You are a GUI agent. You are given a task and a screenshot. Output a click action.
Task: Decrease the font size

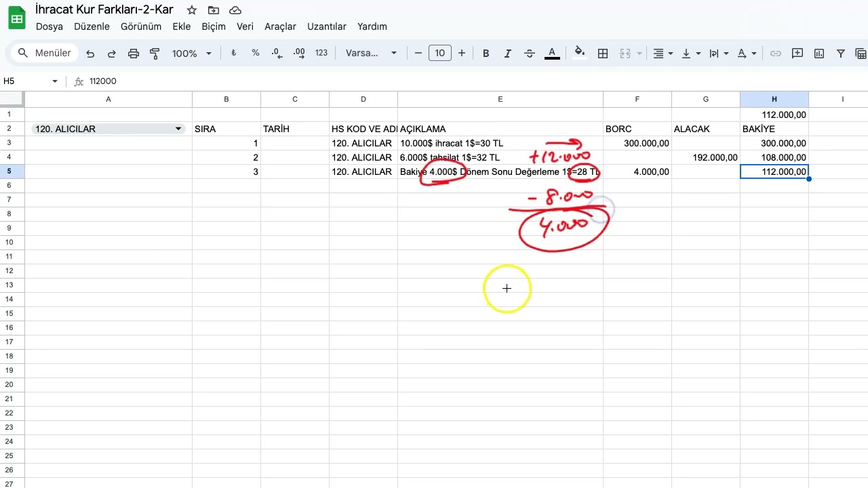(418, 54)
